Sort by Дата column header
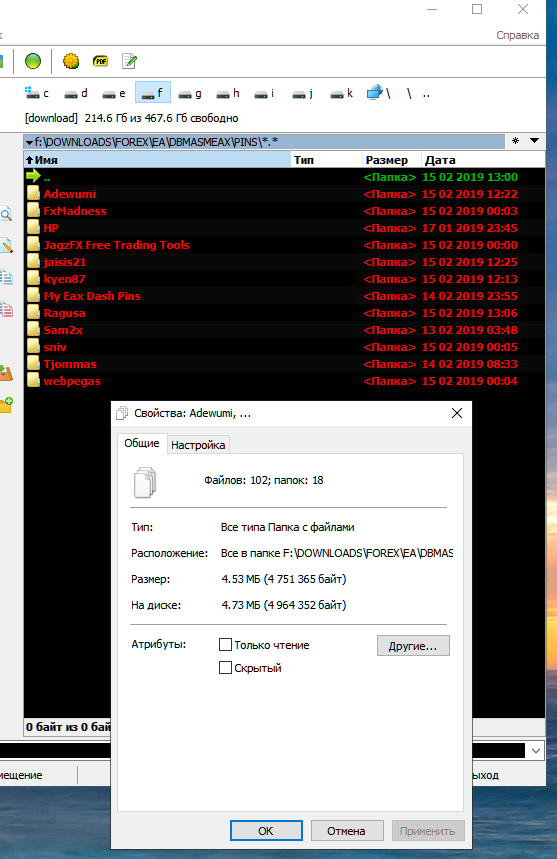The width and height of the screenshot is (557, 859). coord(483,160)
